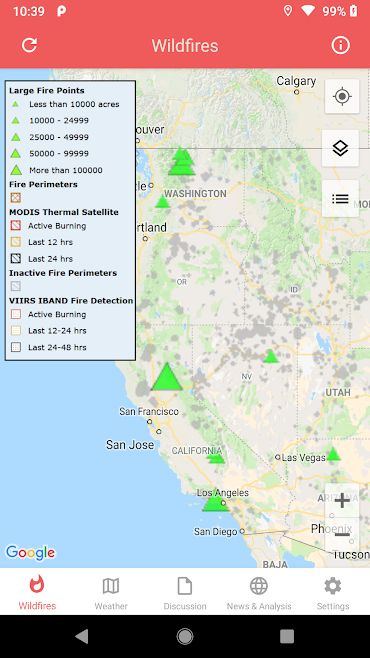Viewport: 370px width, 658px height.
Task: Toggle the legend list button
Action: pyautogui.click(x=340, y=198)
